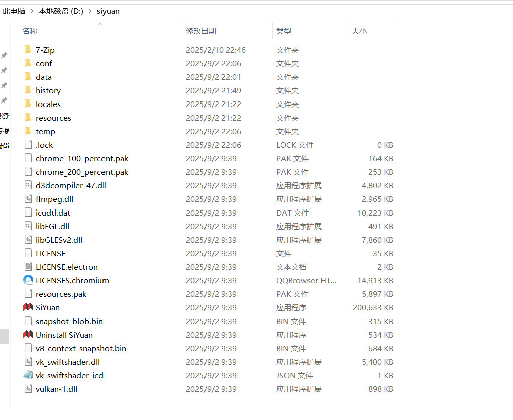Go to 本地磁盘 (D:) in the breadcrumb
This screenshot has height=420, width=513.
[61, 11]
